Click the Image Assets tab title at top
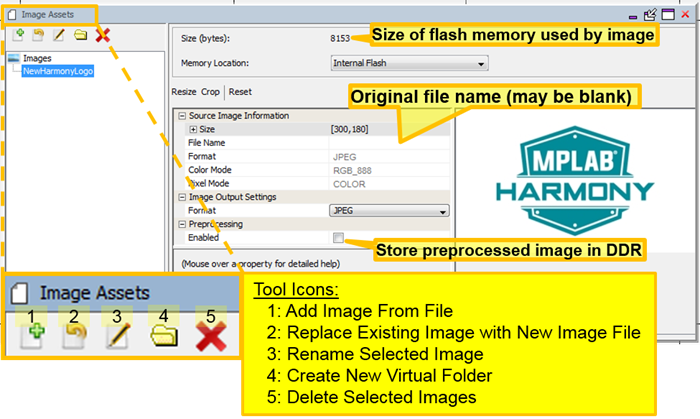700x419 pixels. [47, 15]
